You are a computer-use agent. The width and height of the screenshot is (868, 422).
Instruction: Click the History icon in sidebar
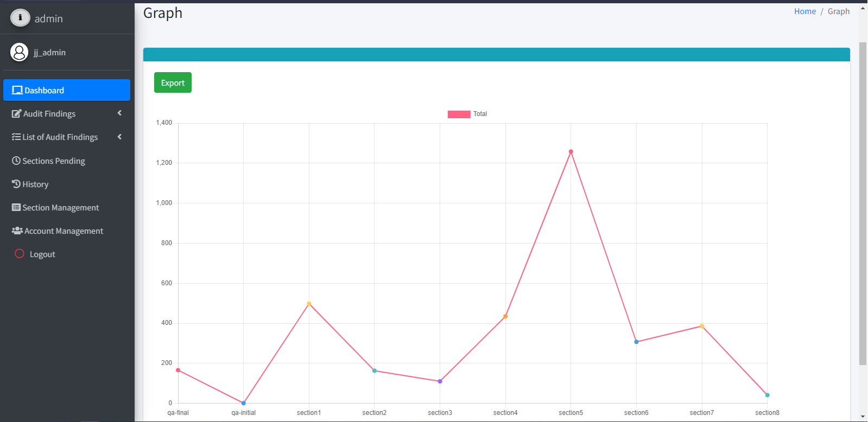tap(16, 184)
